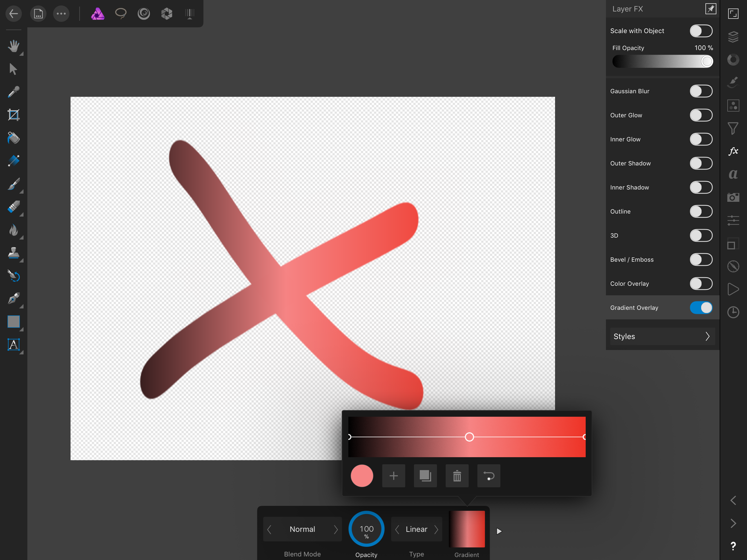The width and height of the screenshot is (747, 560).
Task: Enable the Bevel / Emboss effect
Action: click(701, 260)
